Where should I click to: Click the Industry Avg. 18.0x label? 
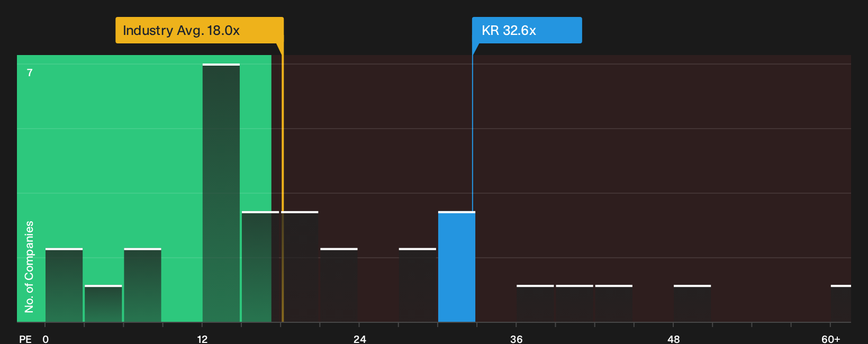(x=200, y=30)
